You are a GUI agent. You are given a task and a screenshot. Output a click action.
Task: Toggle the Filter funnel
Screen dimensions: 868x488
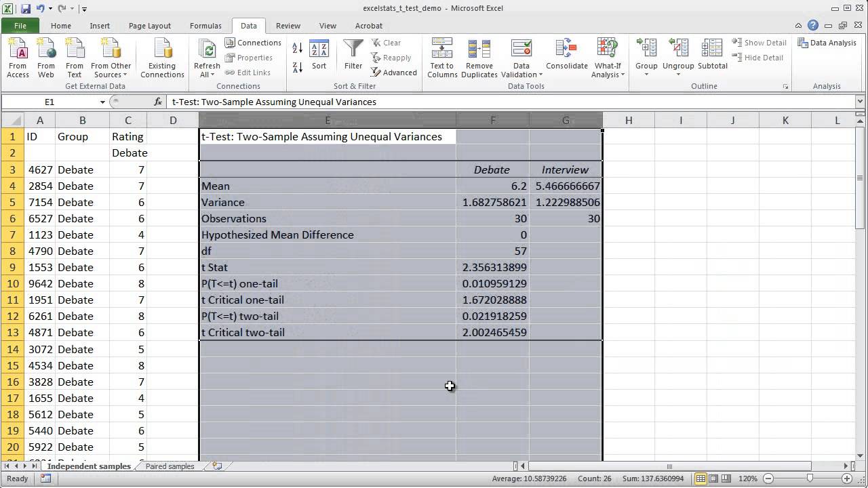(x=353, y=56)
